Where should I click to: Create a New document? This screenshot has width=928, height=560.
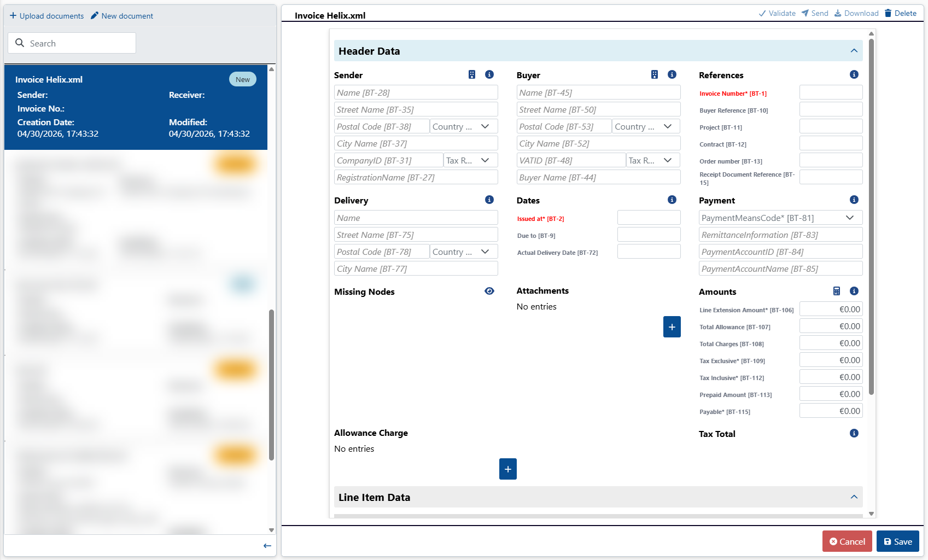122,16
